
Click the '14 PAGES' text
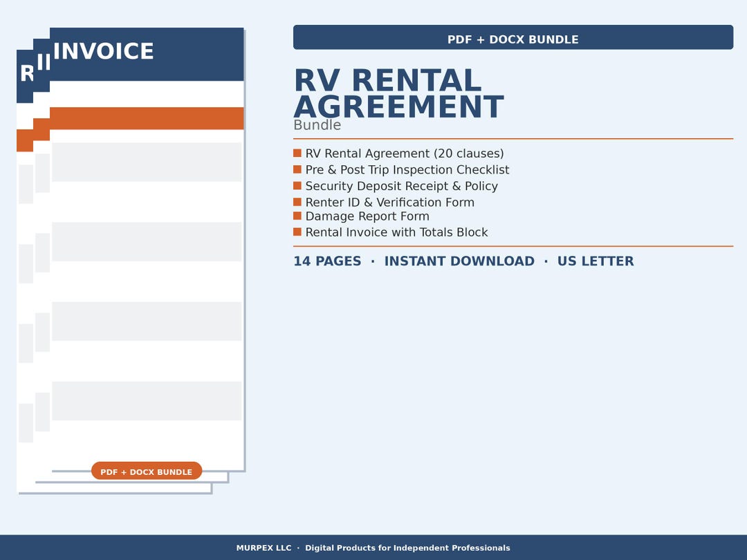[327, 261]
